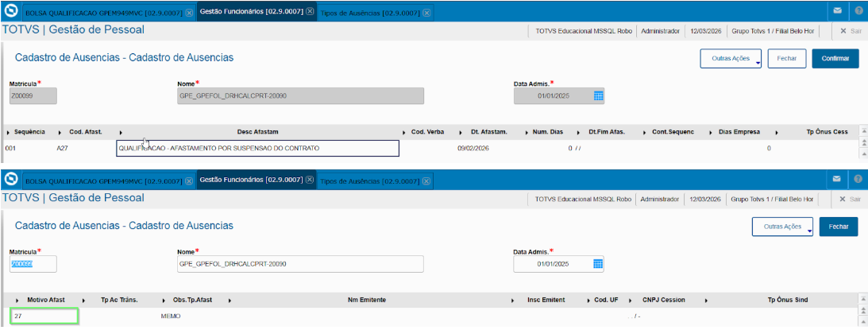The width and height of the screenshot is (868, 334).
Task: Click scrollbar up arrow beside Tp Ônus Cess
Action: (864, 130)
